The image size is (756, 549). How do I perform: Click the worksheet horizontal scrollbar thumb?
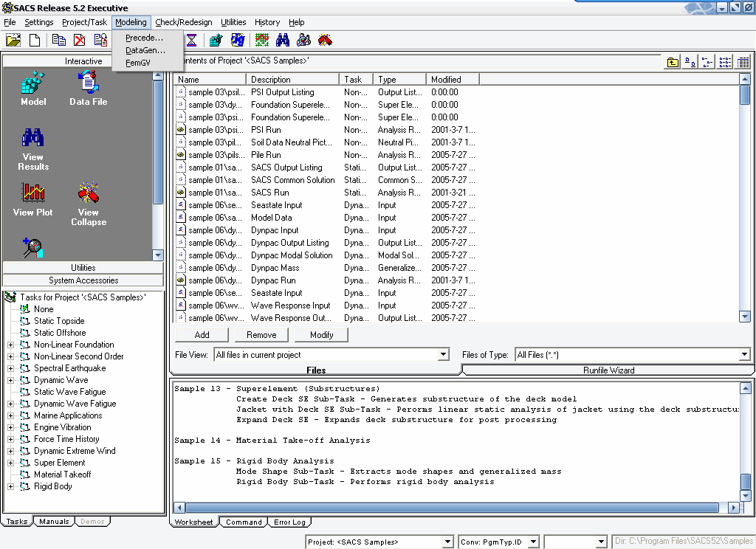453,508
